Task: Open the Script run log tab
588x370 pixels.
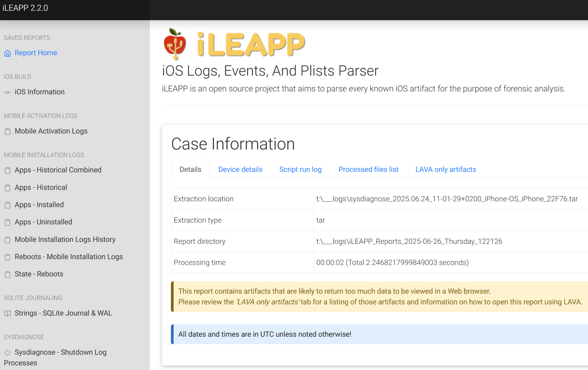Action: point(300,169)
